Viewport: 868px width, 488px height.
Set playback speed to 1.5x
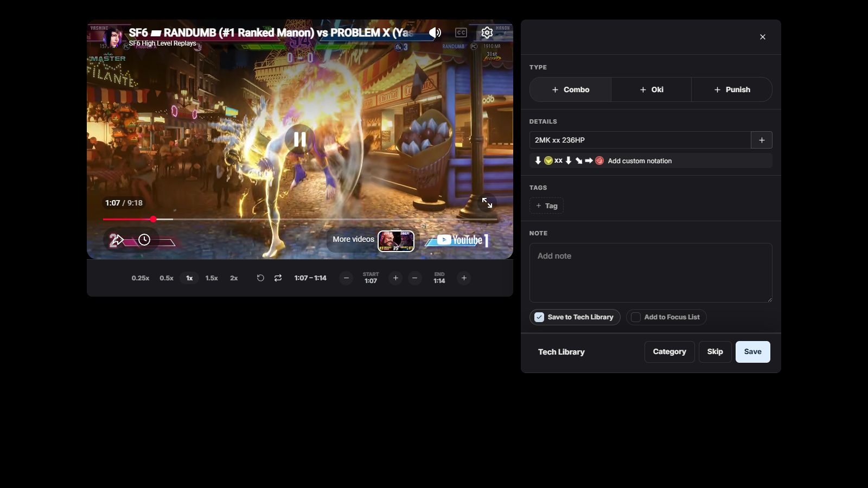tap(212, 278)
